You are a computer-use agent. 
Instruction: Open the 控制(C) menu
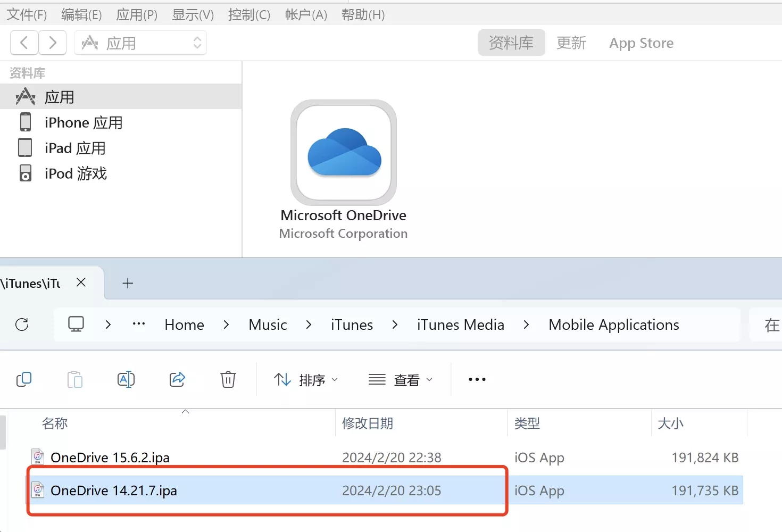[249, 14]
